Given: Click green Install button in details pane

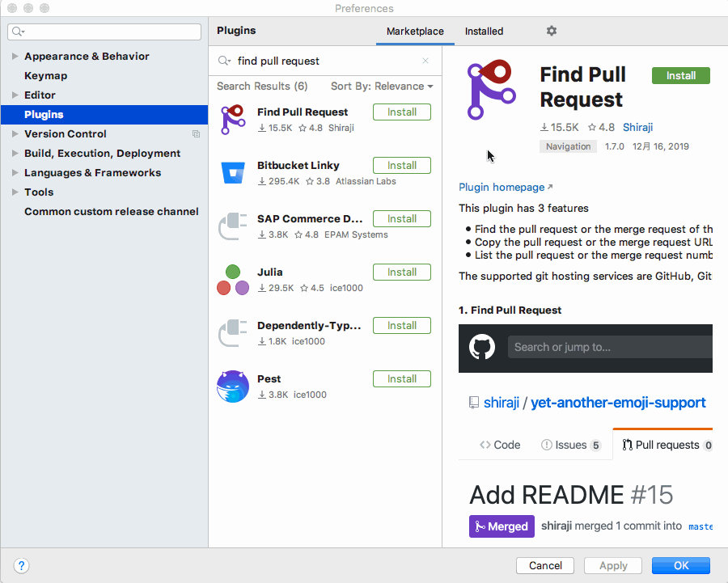Looking at the screenshot, I should coord(680,76).
